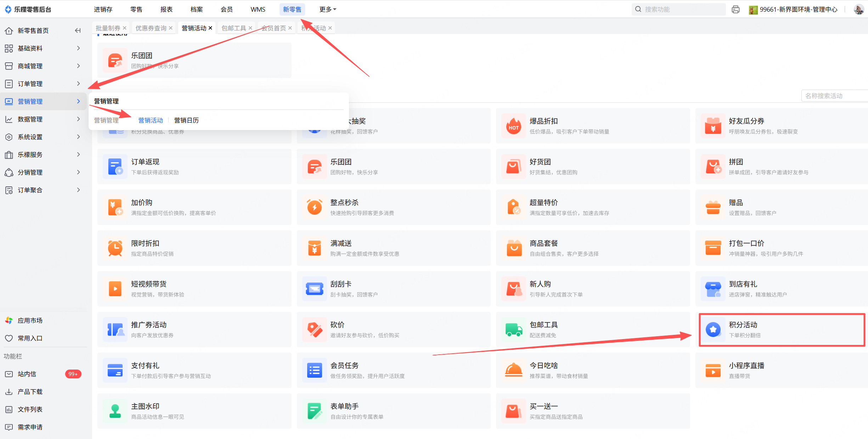Open the 积分活动 star icon card
The height and width of the screenshot is (439, 868).
click(713, 330)
